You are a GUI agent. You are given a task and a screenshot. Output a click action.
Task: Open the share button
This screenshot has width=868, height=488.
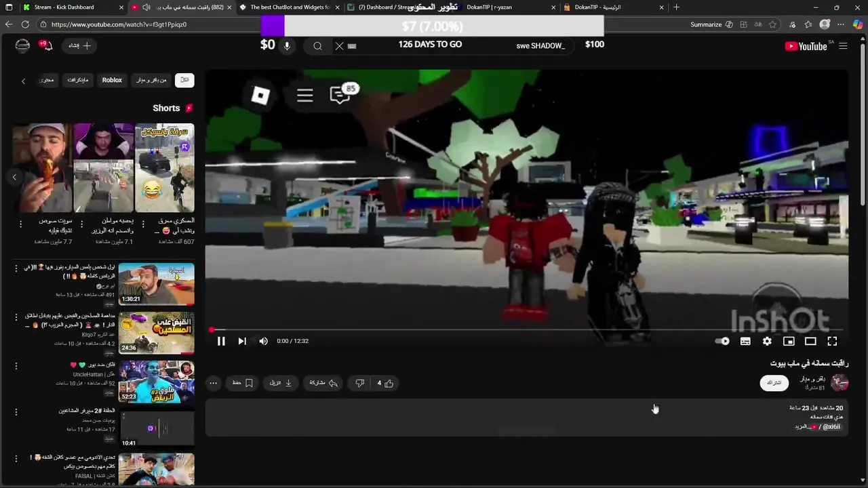click(323, 383)
